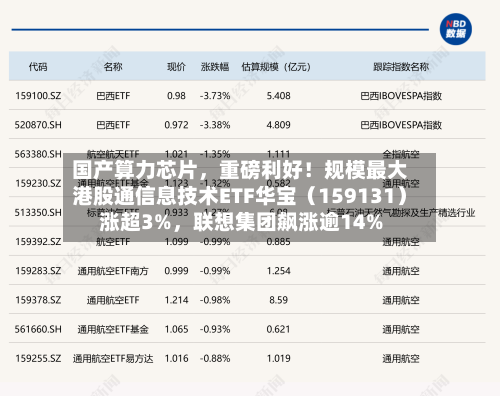Viewport: 500px width, 396px height.
Task: Select code 159392.SZ
Action: [38, 241]
